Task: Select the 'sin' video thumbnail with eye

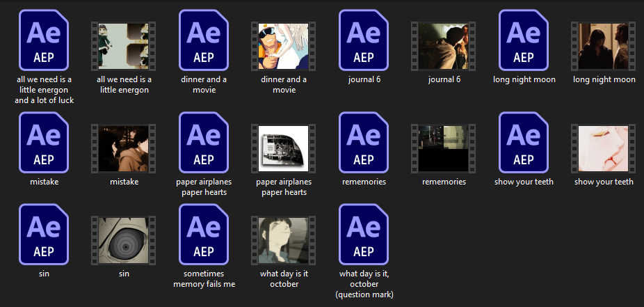Action: tap(124, 240)
